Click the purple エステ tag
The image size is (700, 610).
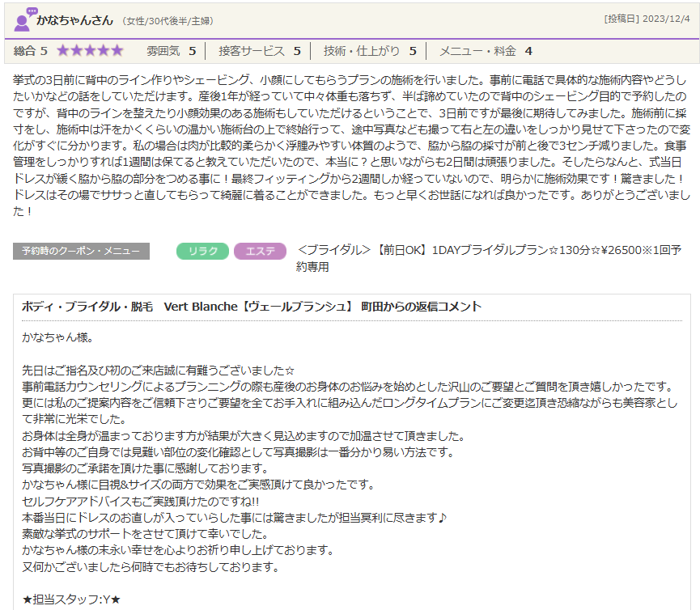[260, 252]
